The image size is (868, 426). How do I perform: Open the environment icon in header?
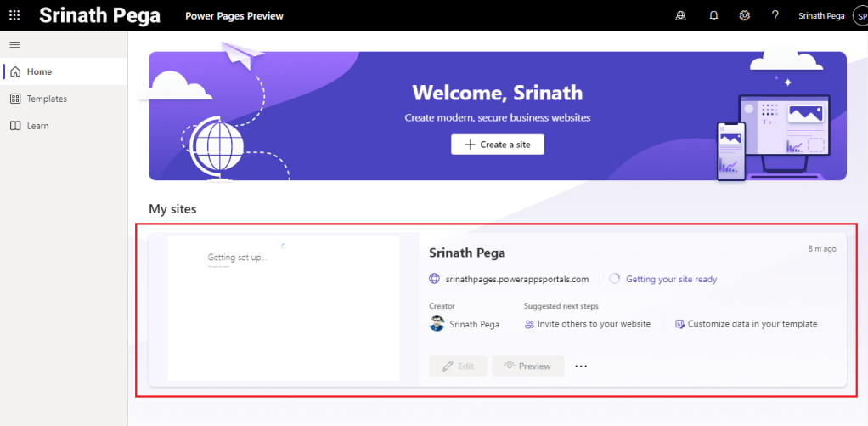[680, 15]
